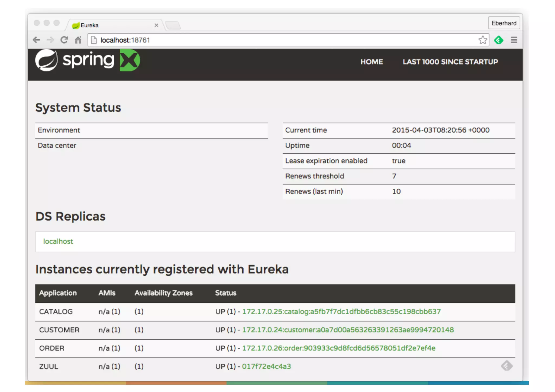
Task: Click the DS Replicas heading
Action: (x=70, y=216)
